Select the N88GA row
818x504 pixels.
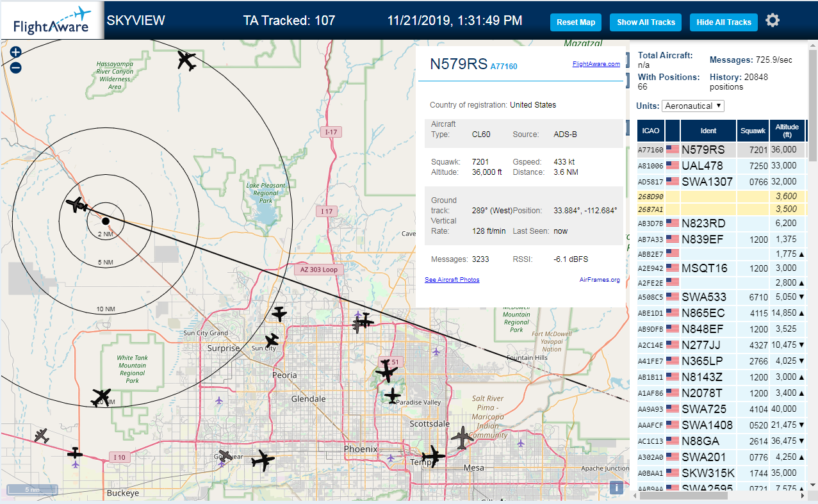coord(721,441)
